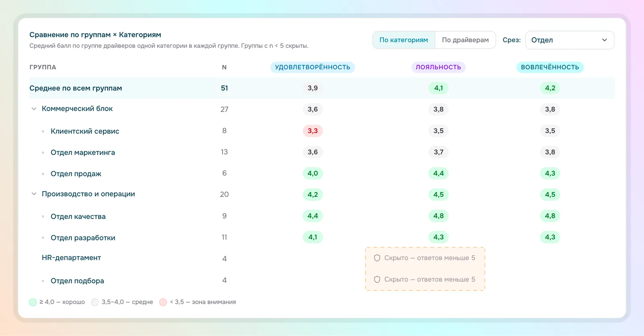This screenshot has width=644, height=336.
Task: Click the shield icon in Отдел подбора hidden notice
Action: [x=377, y=279]
